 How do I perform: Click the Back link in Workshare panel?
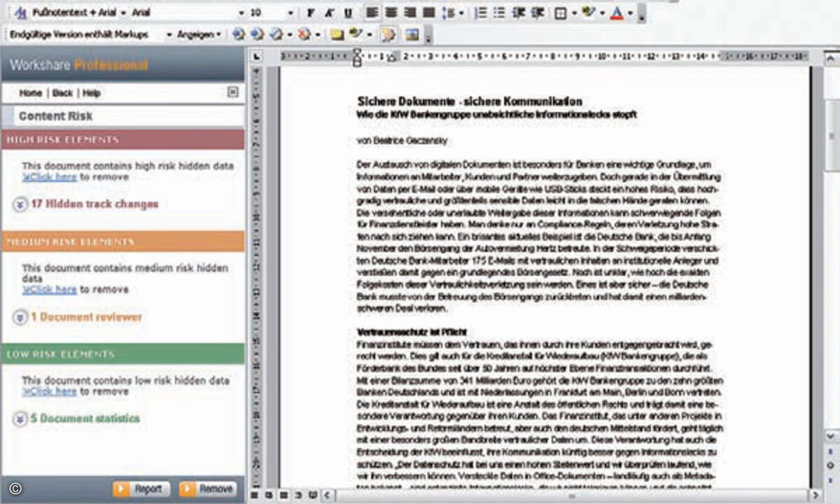coord(62,93)
